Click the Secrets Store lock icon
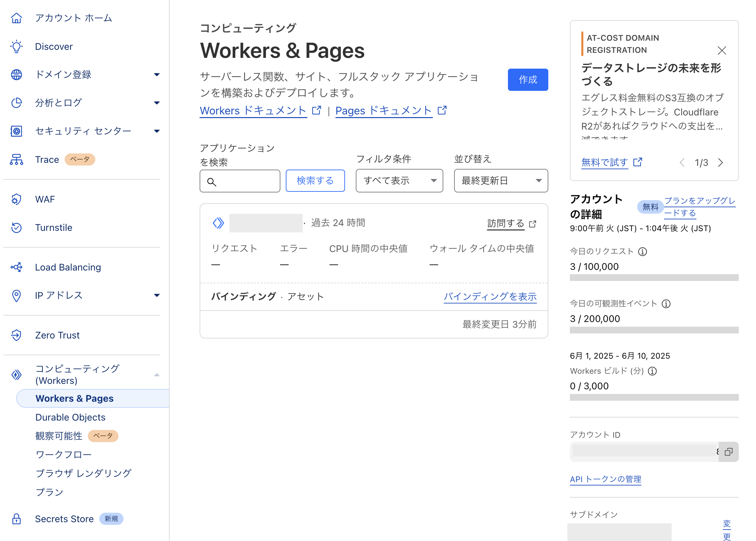The image size is (756, 541). [x=16, y=519]
